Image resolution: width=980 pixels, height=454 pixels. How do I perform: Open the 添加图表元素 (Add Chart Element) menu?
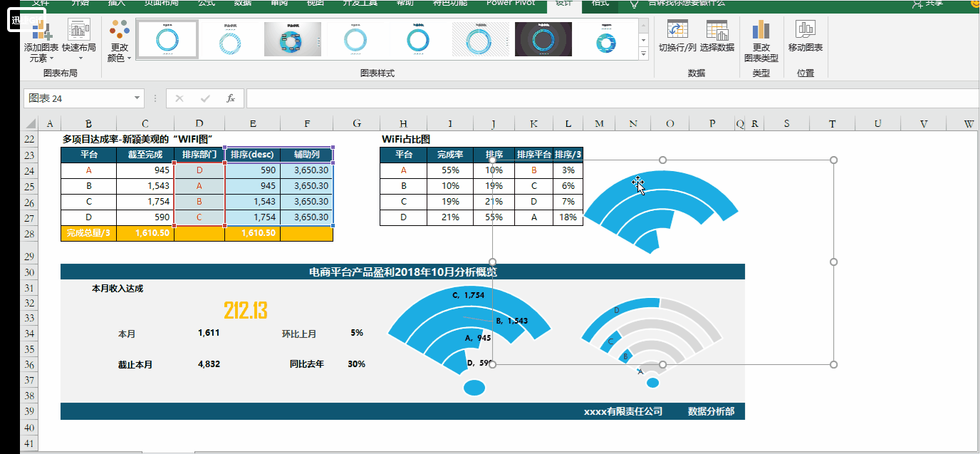pyautogui.click(x=41, y=41)
